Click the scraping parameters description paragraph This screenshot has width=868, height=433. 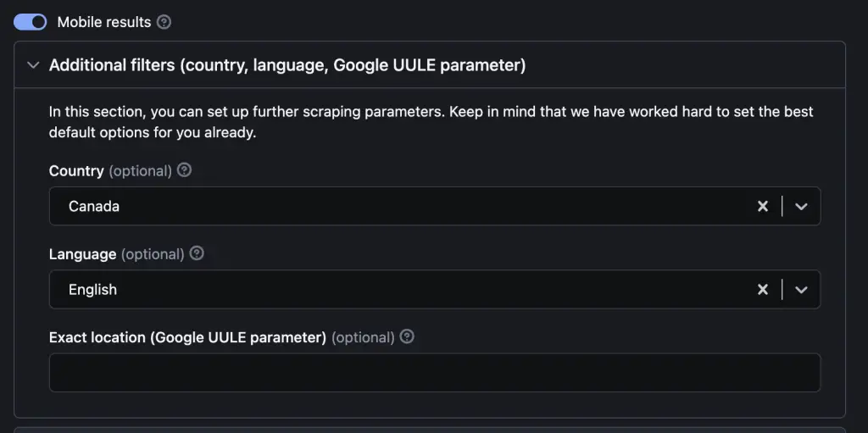point(431,122)
